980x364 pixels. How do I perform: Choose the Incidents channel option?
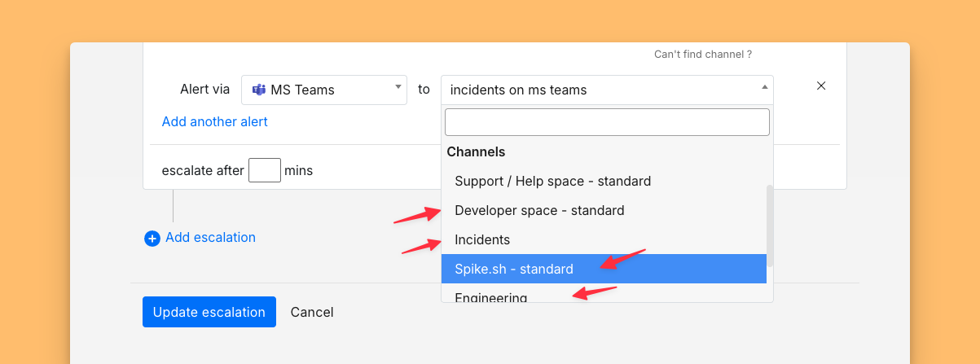tap(604, 239)
